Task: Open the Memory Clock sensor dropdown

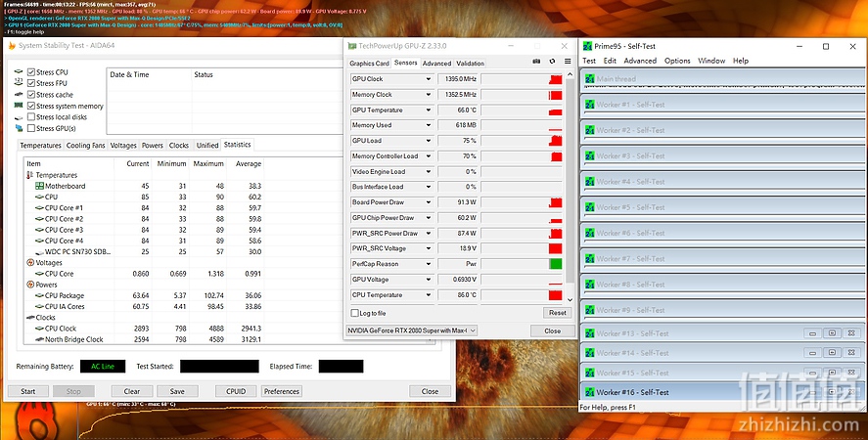Action: [x=428, y=95]
